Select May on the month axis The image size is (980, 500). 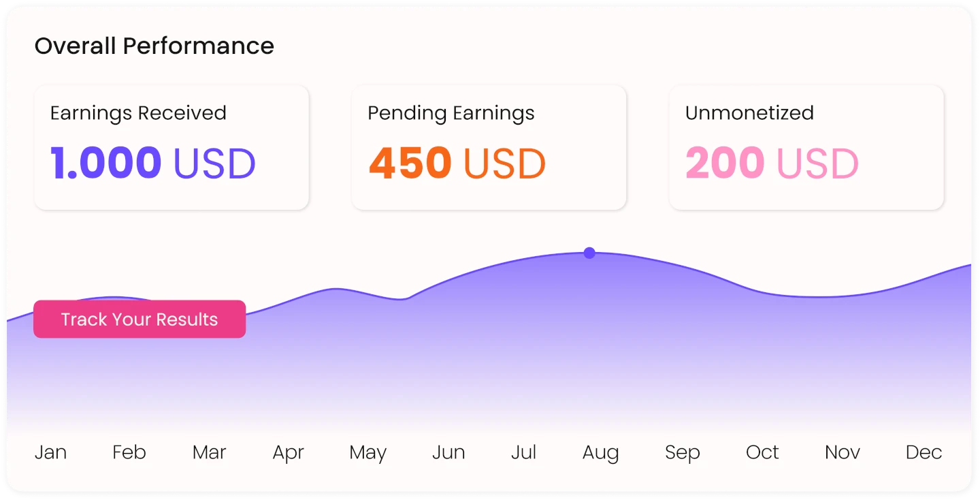click(x=367, y=453)
